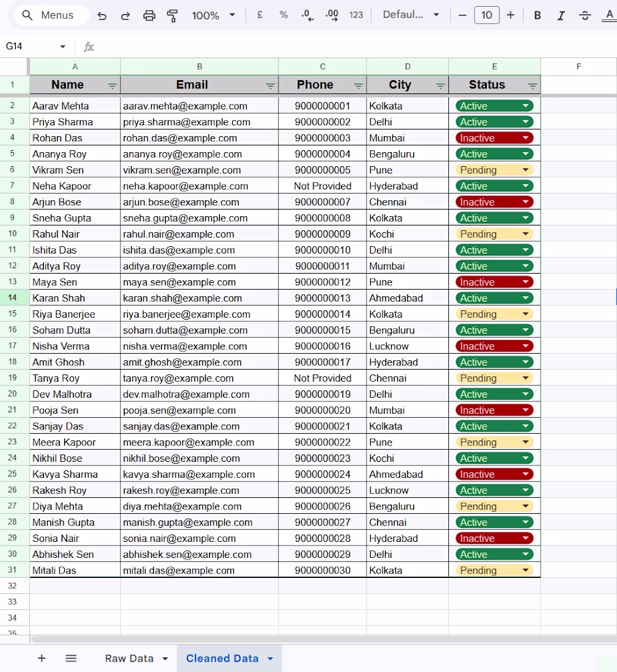617x672 pixels.
Task: Open the Email column filter icon
Action: (271, 86)
